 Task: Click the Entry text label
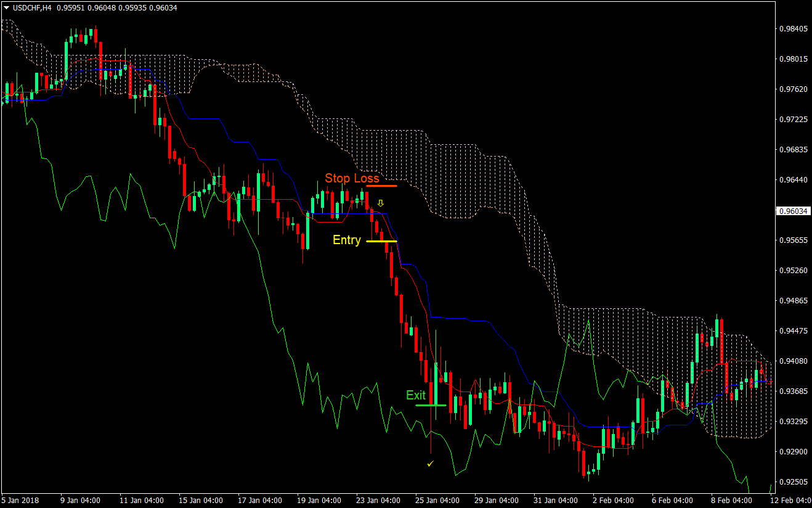click(347, 240)
